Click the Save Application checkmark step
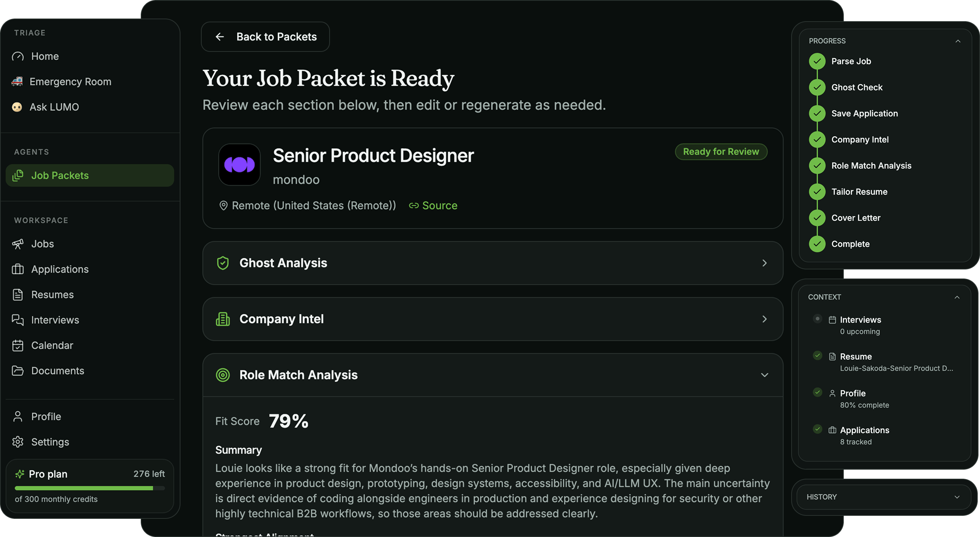Viewport: 980px width, 537px height. tap(817, 114)
